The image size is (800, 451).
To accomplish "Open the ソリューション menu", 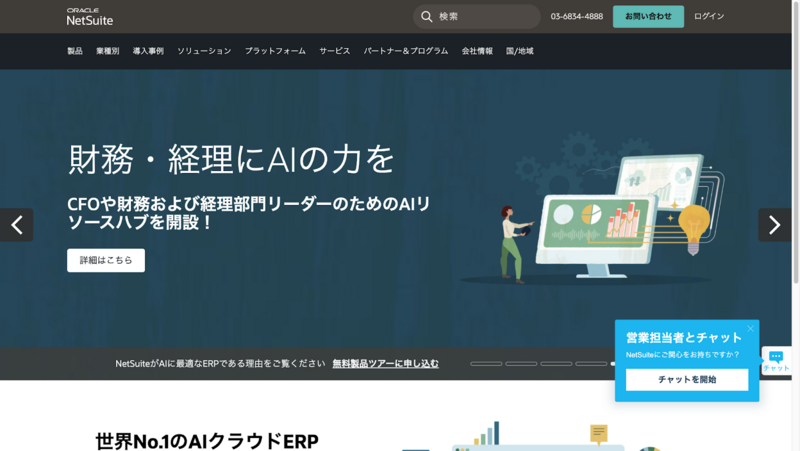I will click(x=204, y=51).
